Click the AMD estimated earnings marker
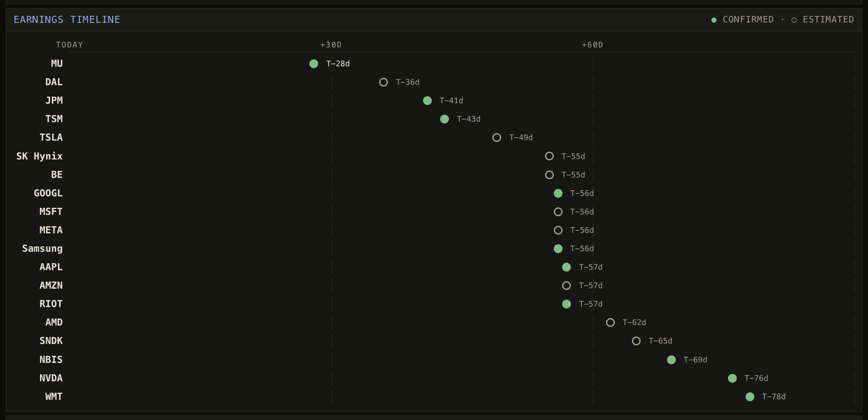Image resolution: width=868 pixels, height=420 pixels. [x=610, y=322]
